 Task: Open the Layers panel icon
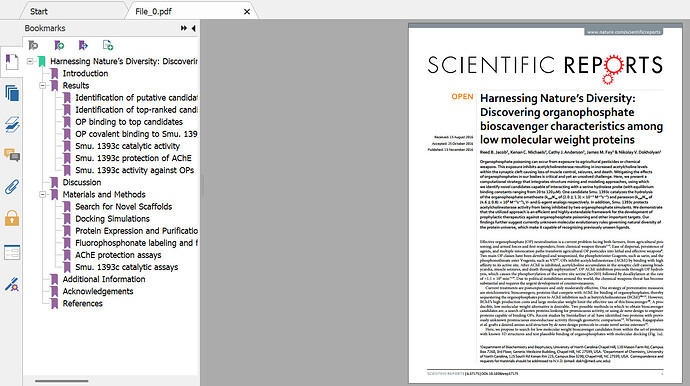tap(12, 125)
